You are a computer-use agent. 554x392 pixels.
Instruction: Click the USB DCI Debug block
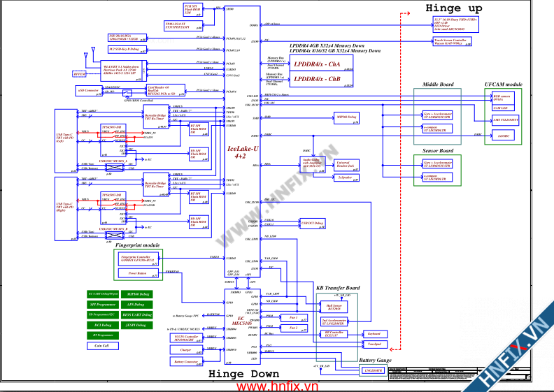(x=312, y=224)
